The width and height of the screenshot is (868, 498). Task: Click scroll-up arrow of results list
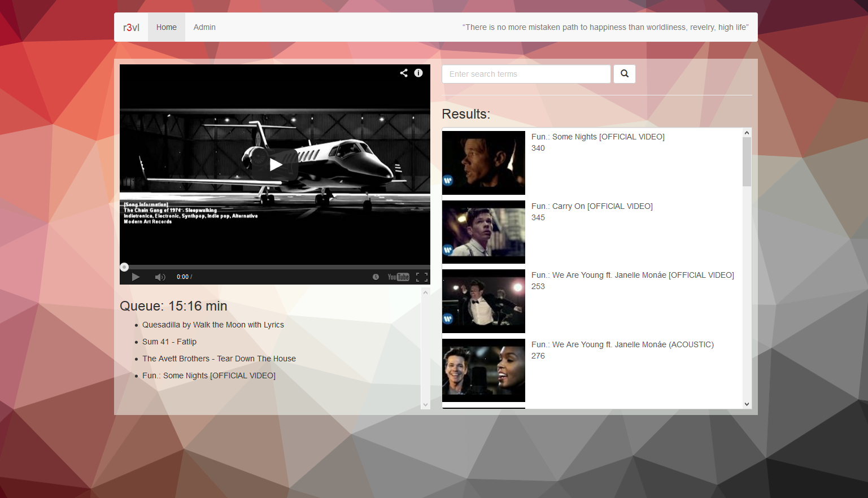click(747, 133)
